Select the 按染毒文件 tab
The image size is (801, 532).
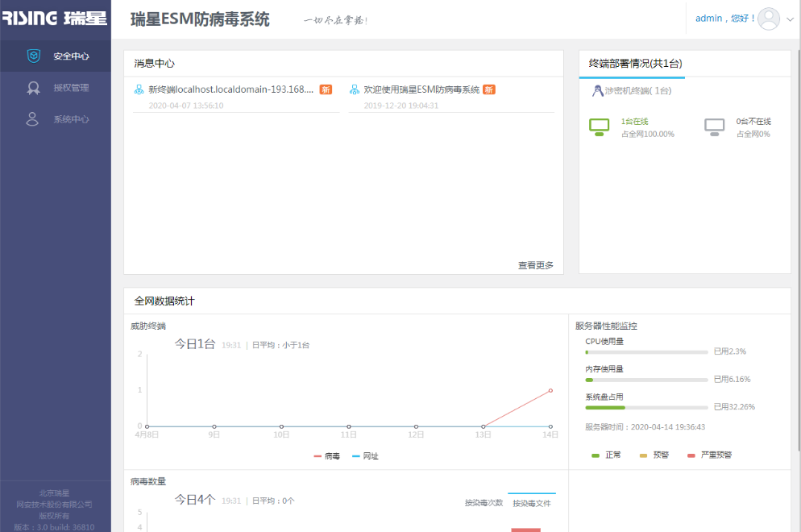click(x=532, y=503)
